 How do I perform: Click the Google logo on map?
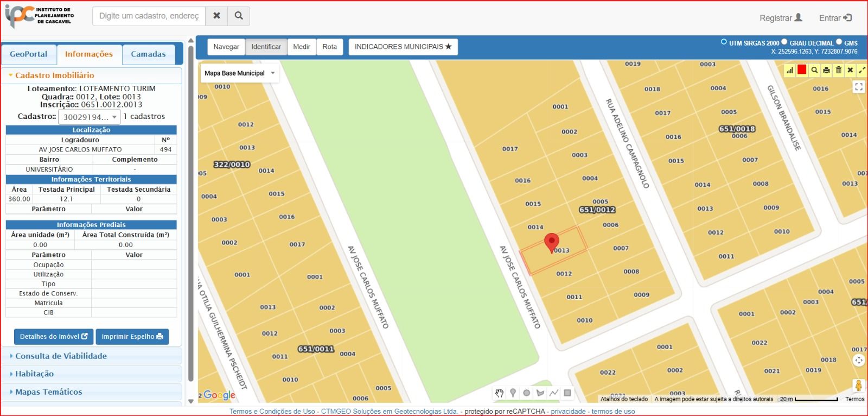[x=220, y=395]
